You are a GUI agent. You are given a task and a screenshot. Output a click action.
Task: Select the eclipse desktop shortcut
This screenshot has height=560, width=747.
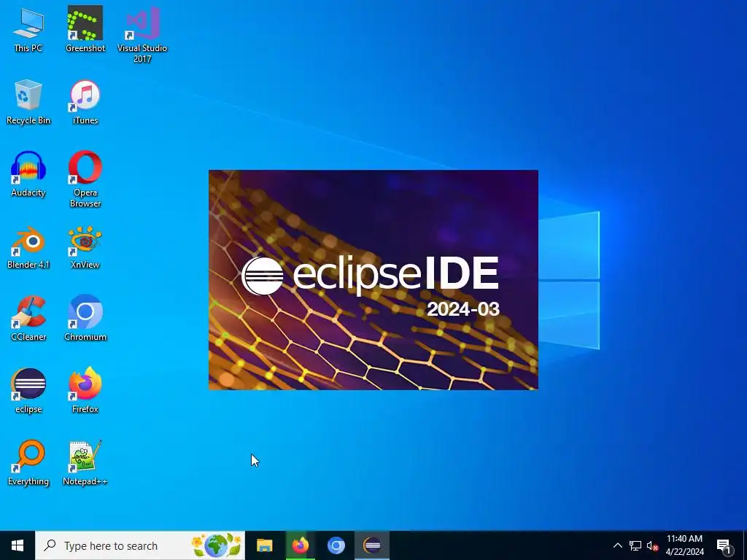(28, 391)
